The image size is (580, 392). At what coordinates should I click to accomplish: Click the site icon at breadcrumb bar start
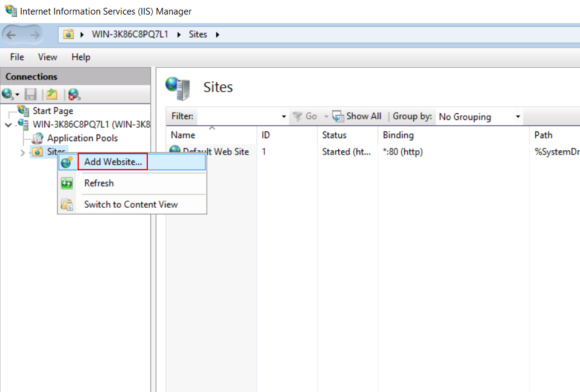pos(67,35)
